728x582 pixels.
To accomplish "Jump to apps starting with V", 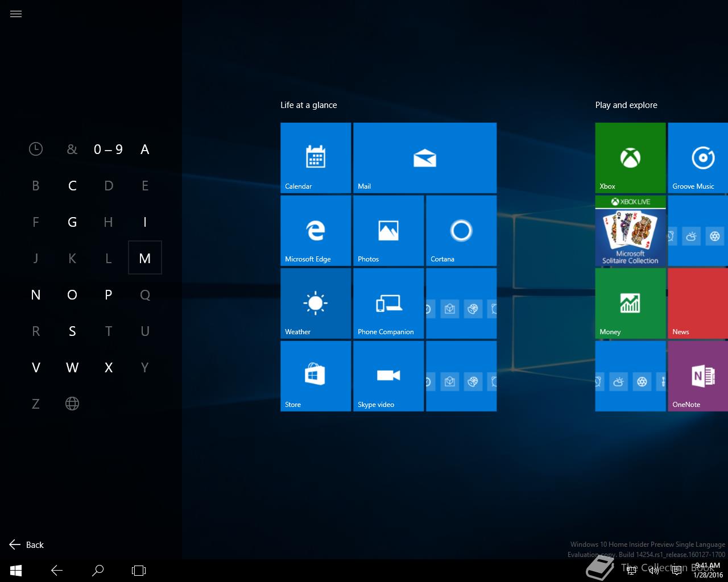I will click(36, 368).
